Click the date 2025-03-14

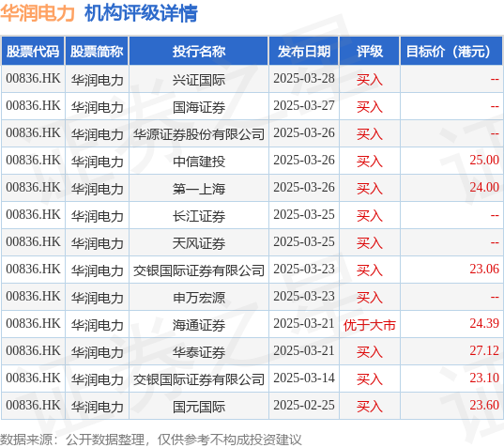(304, 378)
